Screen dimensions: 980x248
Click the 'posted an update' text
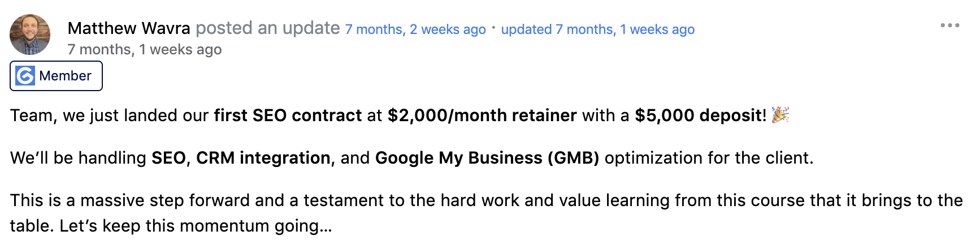pos(268,28)
